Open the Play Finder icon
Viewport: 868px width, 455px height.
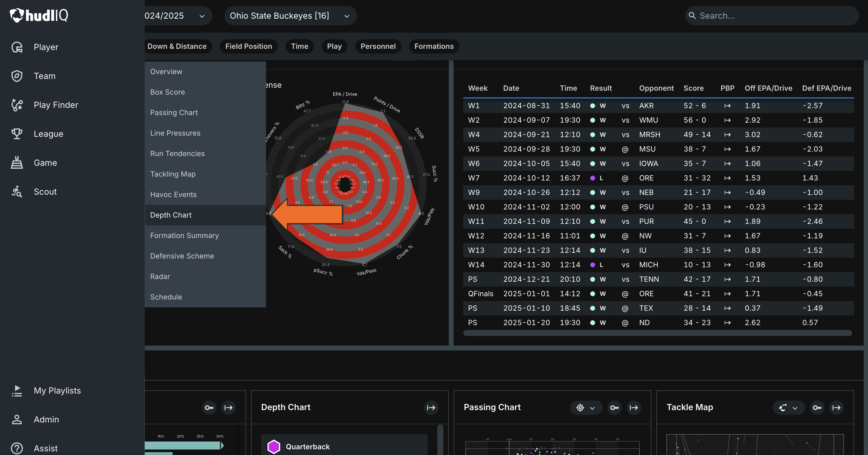tap(17, 105)
